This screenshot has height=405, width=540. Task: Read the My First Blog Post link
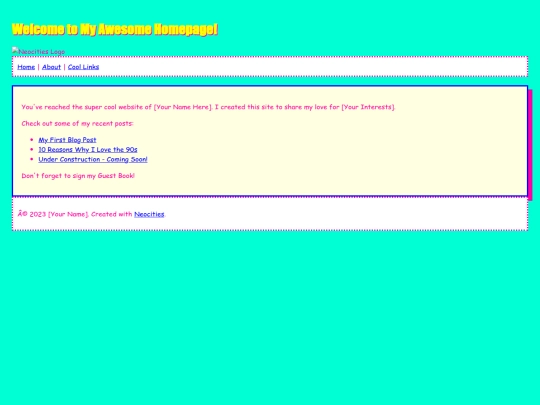[x=67, y=140]
